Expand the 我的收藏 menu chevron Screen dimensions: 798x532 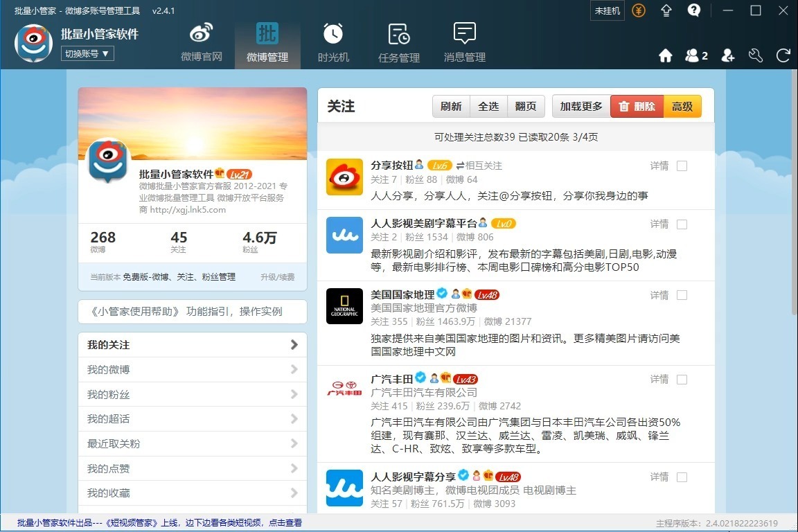click(x=294, y=493)
